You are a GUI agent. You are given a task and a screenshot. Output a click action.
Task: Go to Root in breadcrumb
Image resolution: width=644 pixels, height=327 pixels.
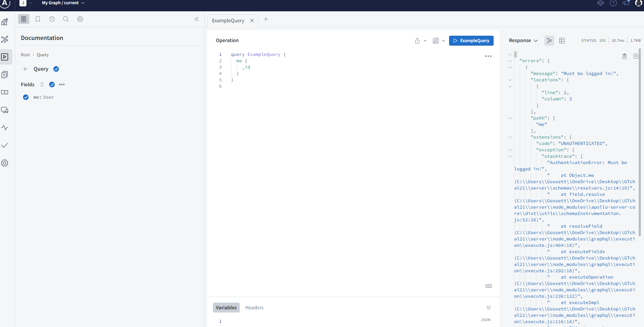(x=25, y=55)
